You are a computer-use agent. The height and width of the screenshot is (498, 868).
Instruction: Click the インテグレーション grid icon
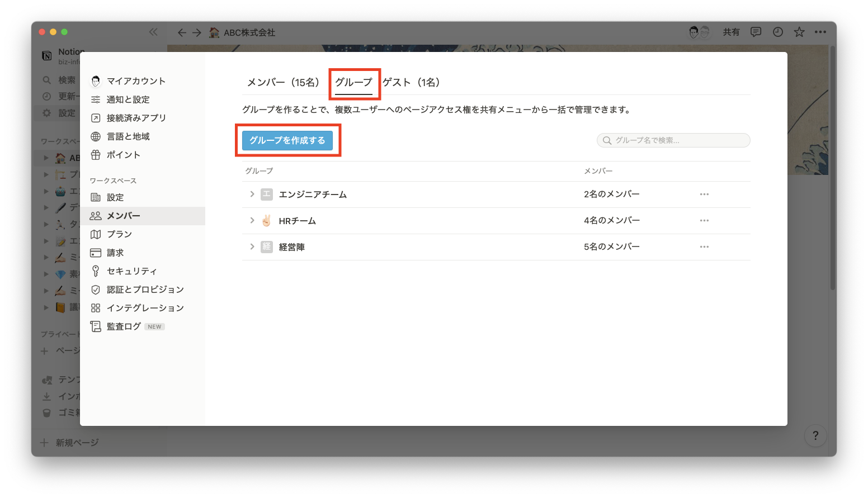coord(96,308)
